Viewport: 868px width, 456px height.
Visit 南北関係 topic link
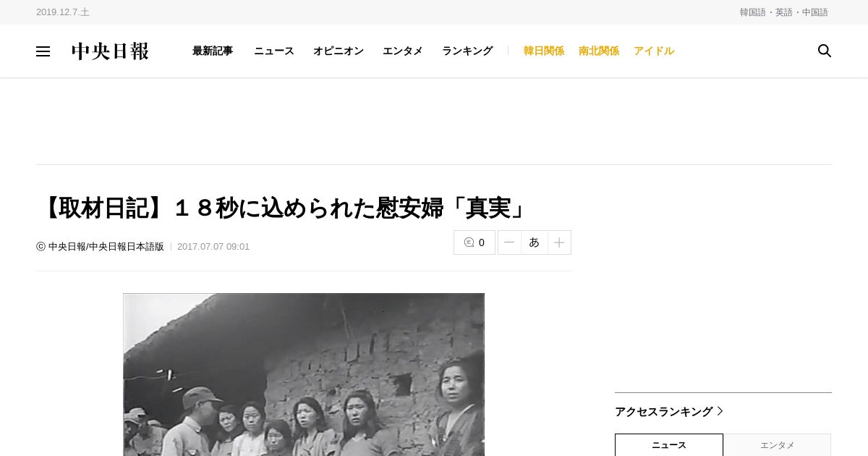tap(599, 51)
